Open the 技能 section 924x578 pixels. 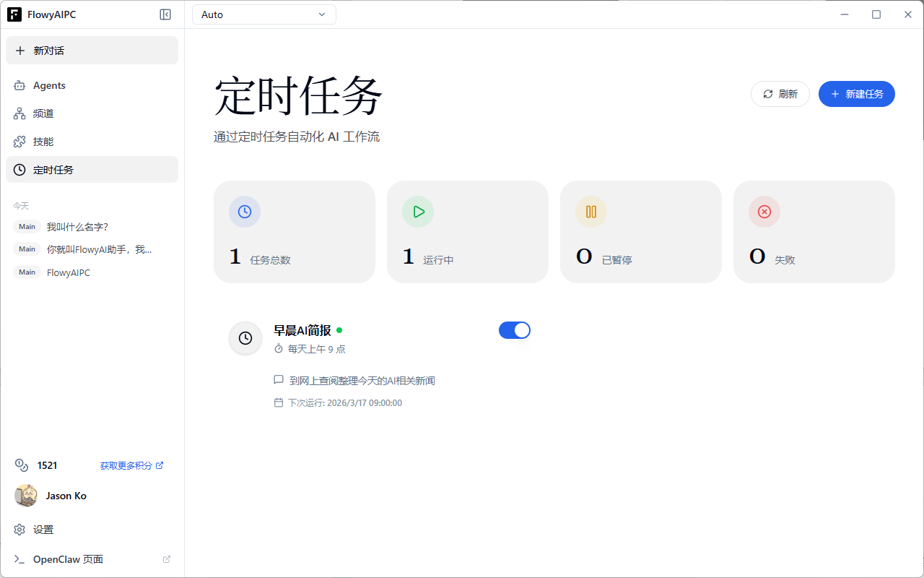[x=43, y=141]
